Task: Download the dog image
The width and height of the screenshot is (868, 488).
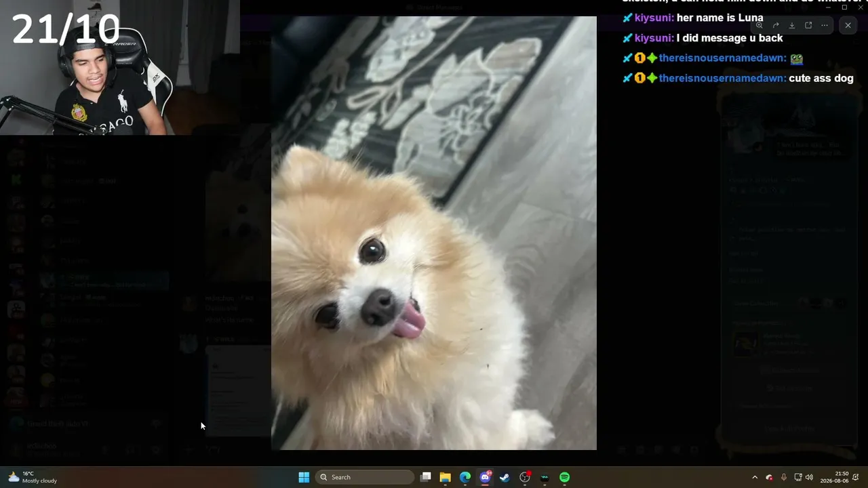Action: 792,26
